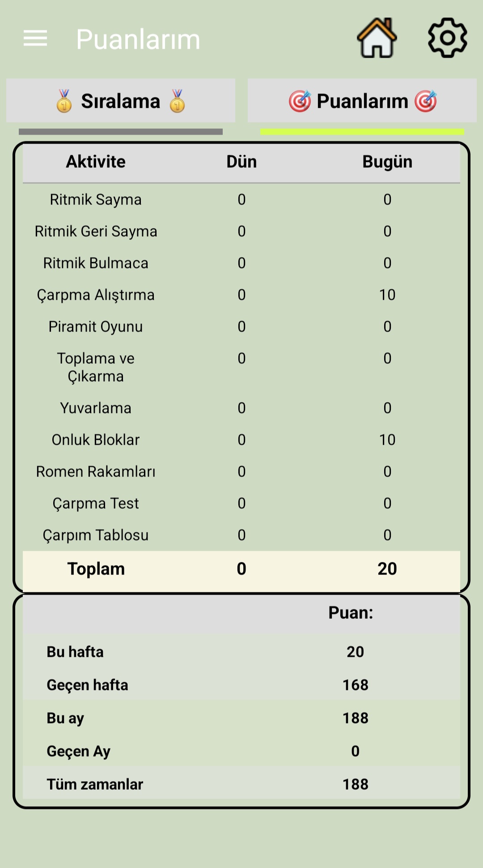
Task: Select the Bu hafta score row
Action: (241, 652)
